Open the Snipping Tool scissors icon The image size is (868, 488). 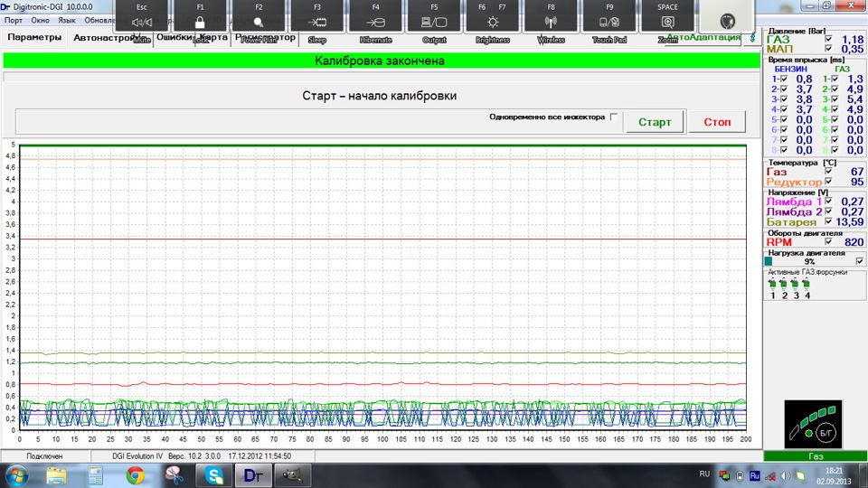point(175,476)
